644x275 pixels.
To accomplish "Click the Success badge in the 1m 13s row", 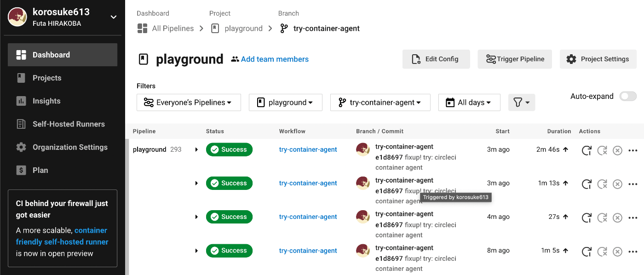I will (229, 183).
